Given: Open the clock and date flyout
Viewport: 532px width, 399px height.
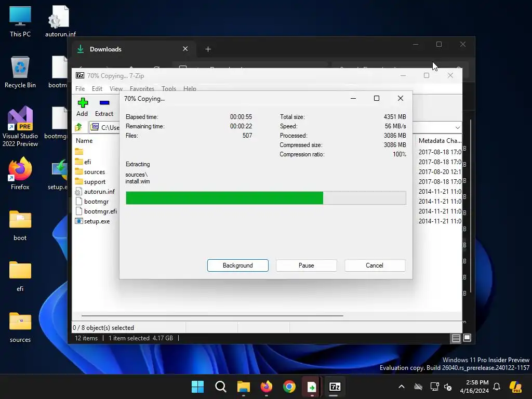Looking at the screenshot, I should pos(474,387).
